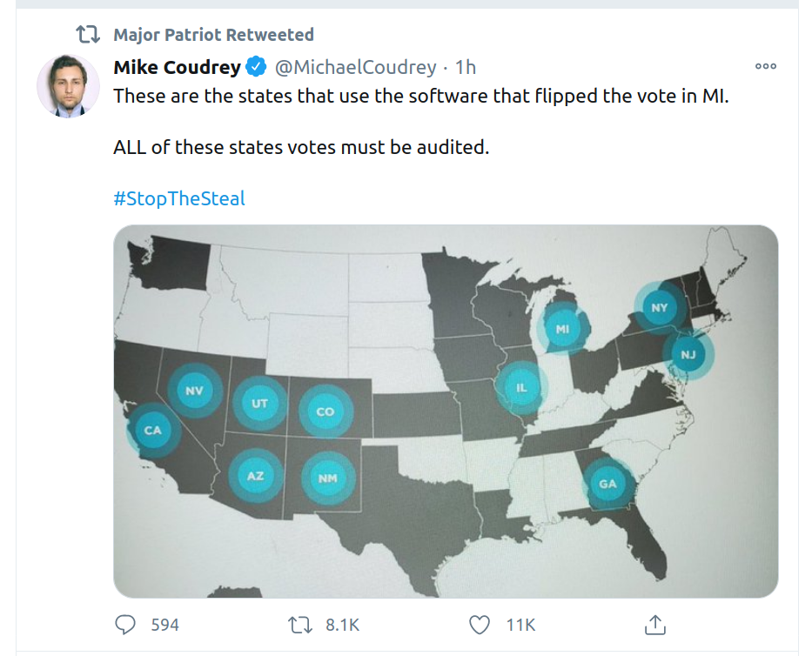
Task: Click the CA marker on the map image
Action: click(x=153, y=430)
